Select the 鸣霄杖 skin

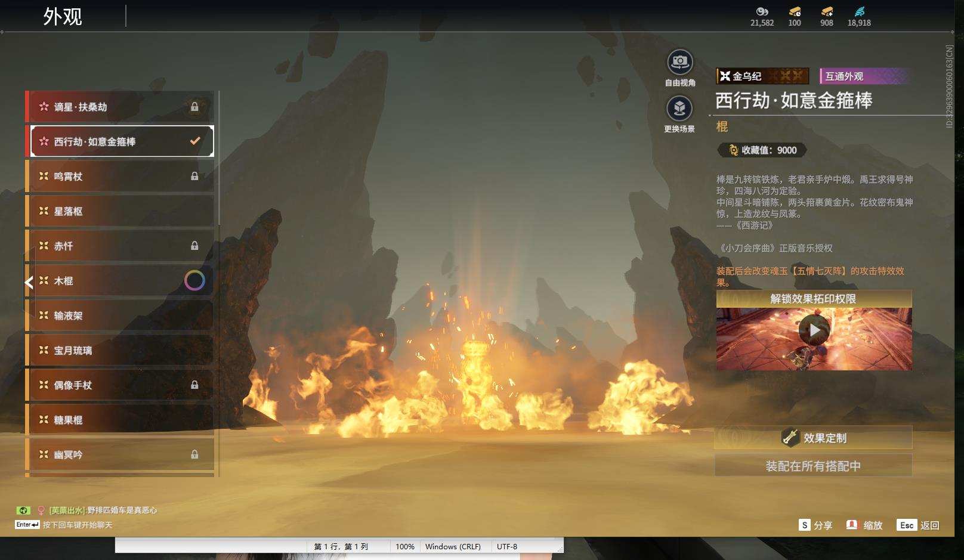tap(120, 176)
